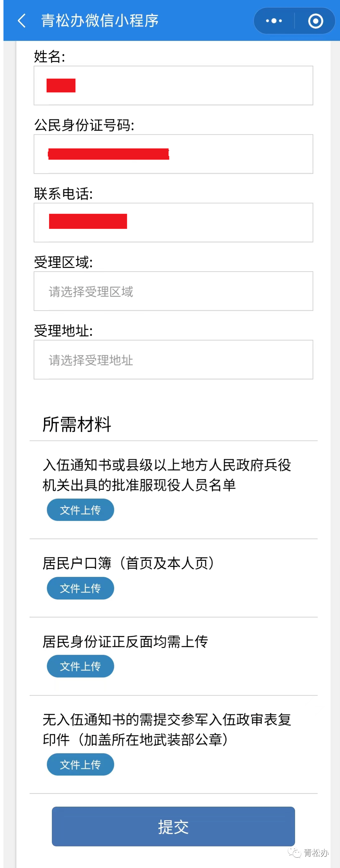
Task: Tap the 青松办微信小程序 title
Action: 100,20
